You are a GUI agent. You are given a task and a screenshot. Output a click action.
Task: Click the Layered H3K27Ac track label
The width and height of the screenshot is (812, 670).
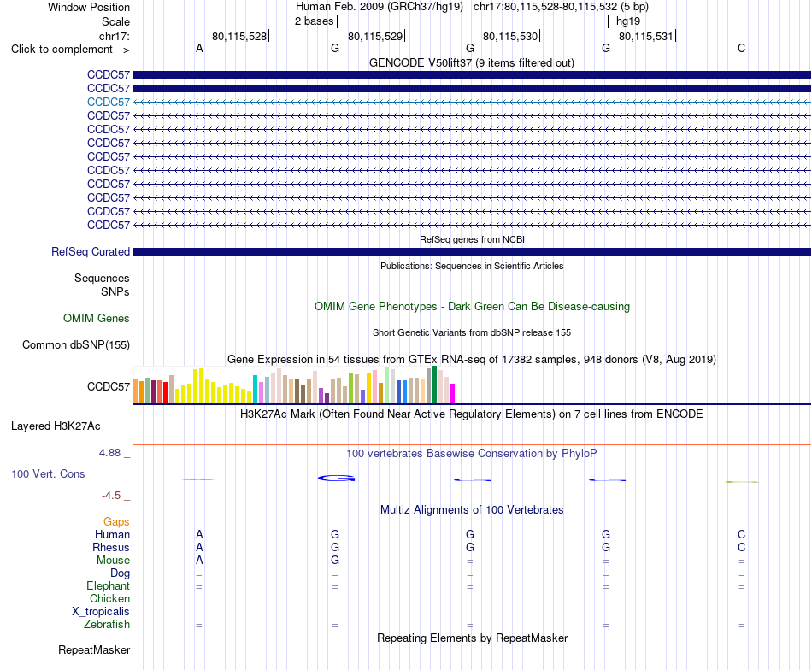(56, 426)
